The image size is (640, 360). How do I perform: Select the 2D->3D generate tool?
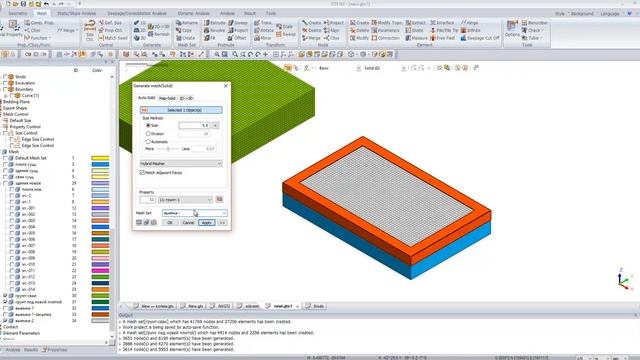[x=159, y=27]
